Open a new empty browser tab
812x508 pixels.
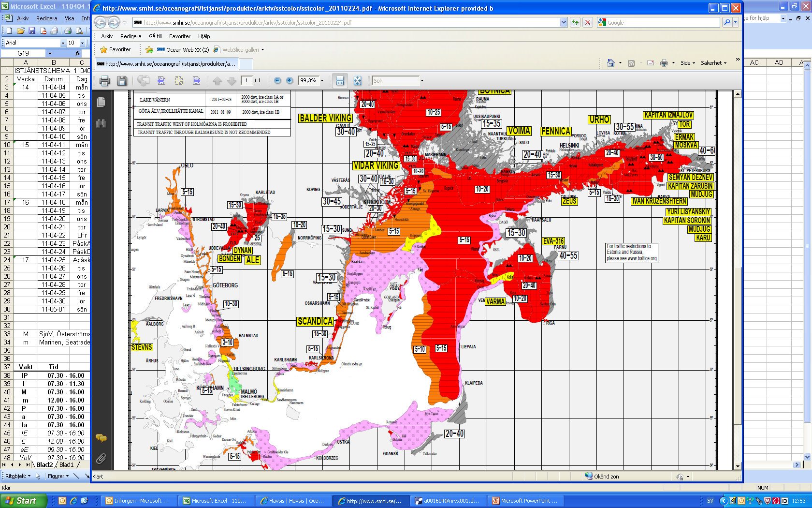coord(246,64)
